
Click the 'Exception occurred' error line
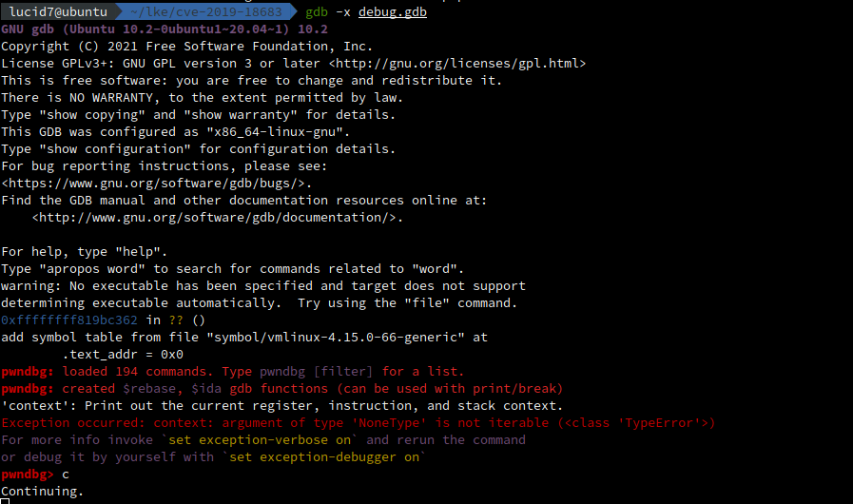point(358,423)
